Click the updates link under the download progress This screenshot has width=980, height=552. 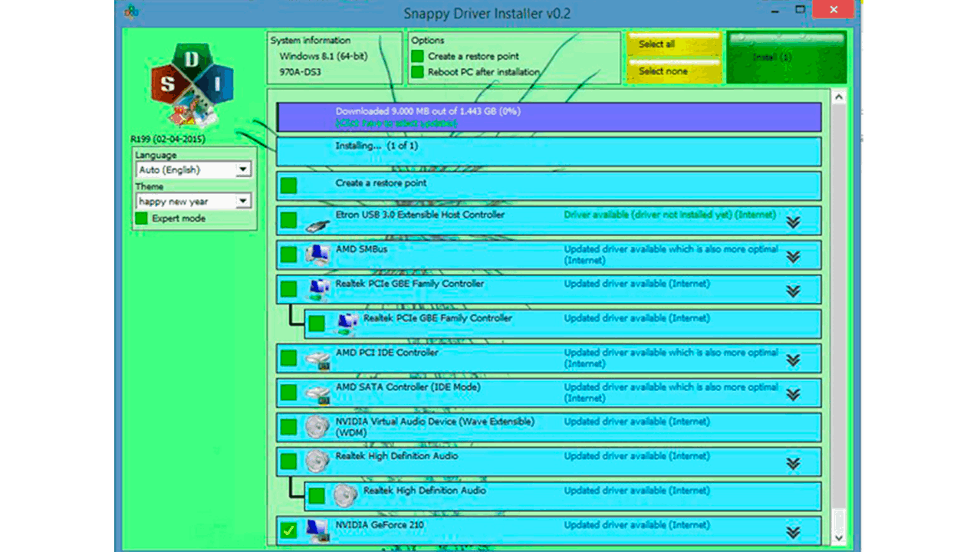point(396,123)
